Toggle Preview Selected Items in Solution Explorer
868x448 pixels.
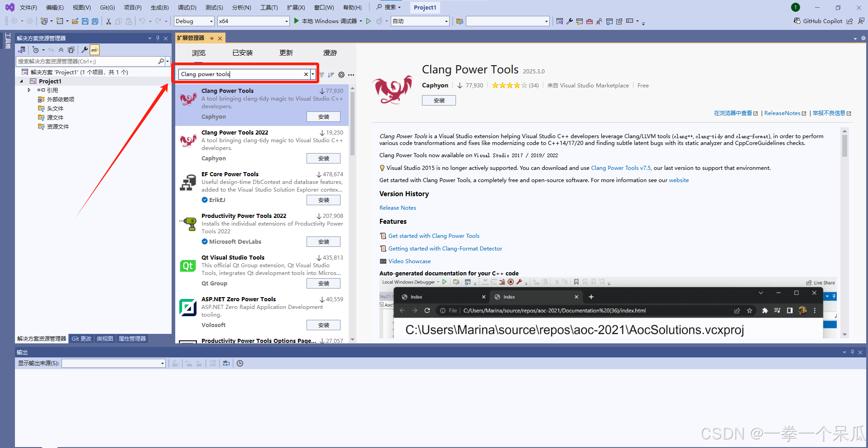(95, 50)
